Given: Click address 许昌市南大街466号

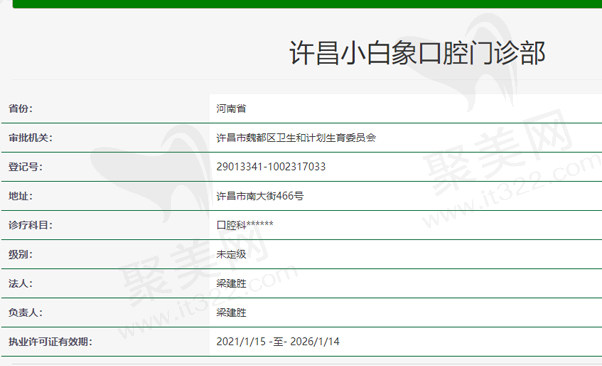Looking at the screenshot, I should tap(260, 196).
